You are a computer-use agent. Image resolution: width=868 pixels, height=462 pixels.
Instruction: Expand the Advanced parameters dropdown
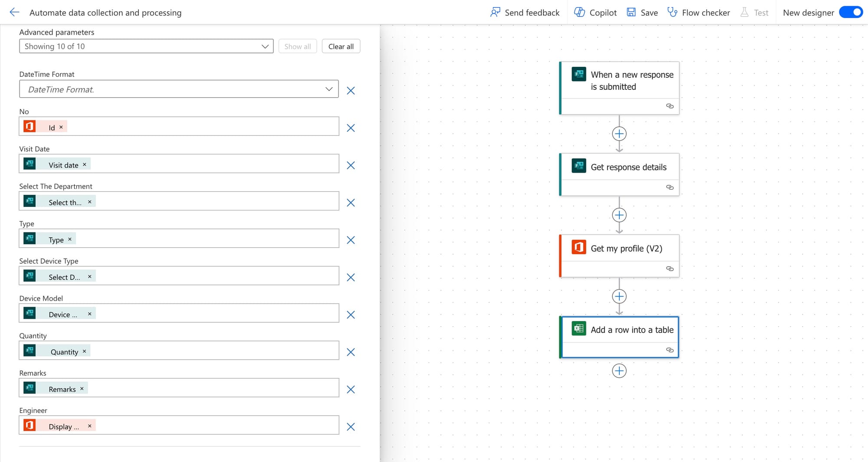(x=146, y=46)
